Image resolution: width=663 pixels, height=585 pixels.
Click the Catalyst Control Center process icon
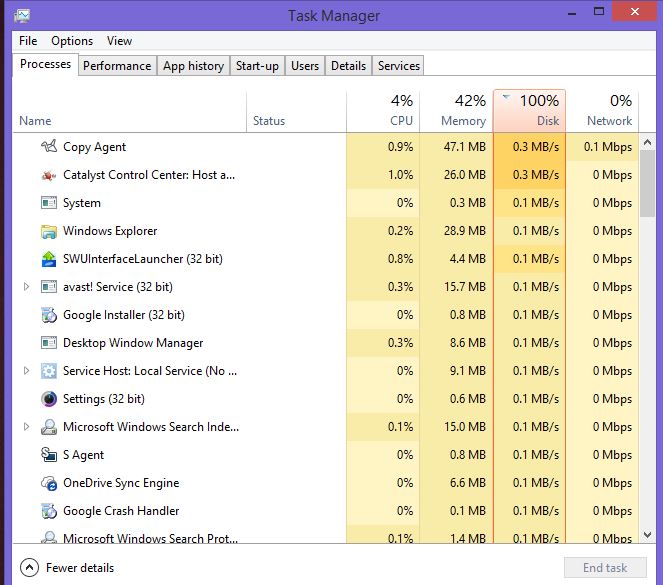[x=49, y=175]
